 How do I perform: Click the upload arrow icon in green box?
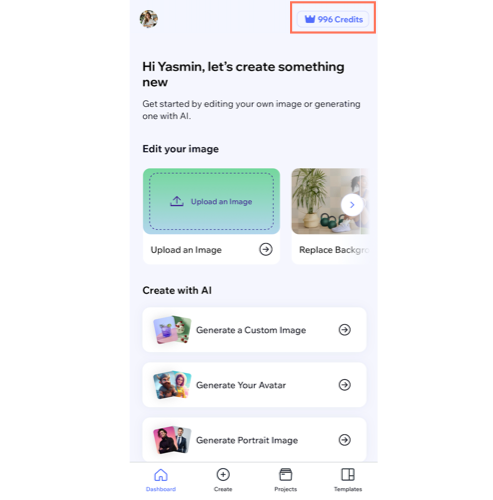tap(177, 201)
